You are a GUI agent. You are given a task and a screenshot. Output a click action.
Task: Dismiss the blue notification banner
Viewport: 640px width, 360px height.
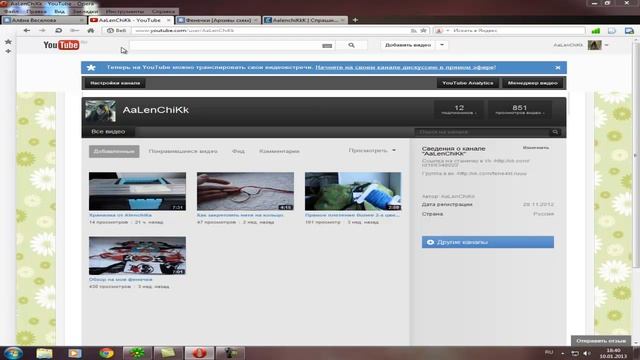(558, 68)
